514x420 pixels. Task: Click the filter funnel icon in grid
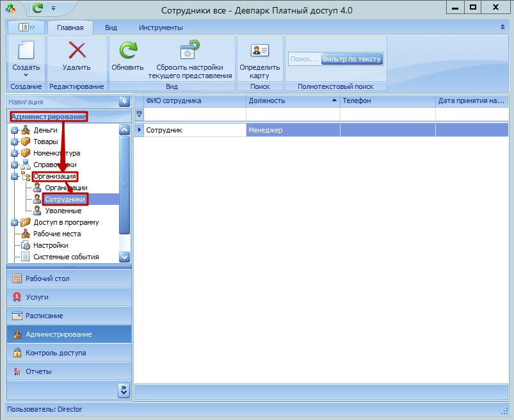click(139, 113)
